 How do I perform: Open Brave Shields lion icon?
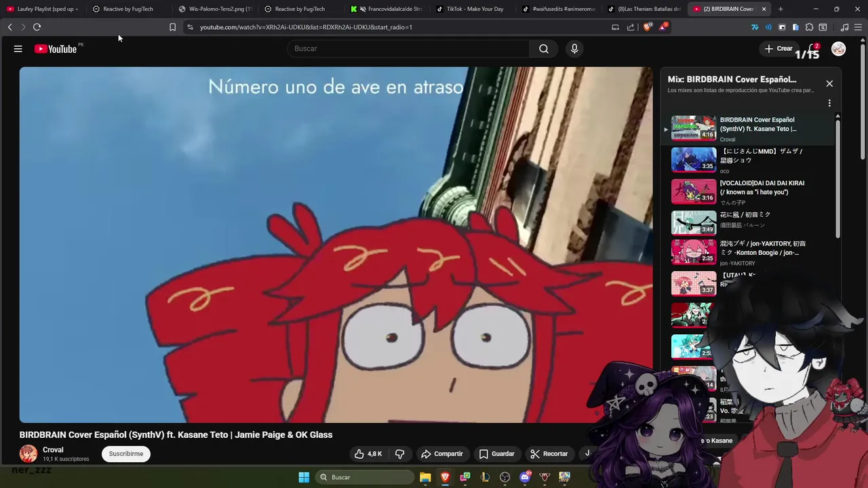[x=647, y=27]
